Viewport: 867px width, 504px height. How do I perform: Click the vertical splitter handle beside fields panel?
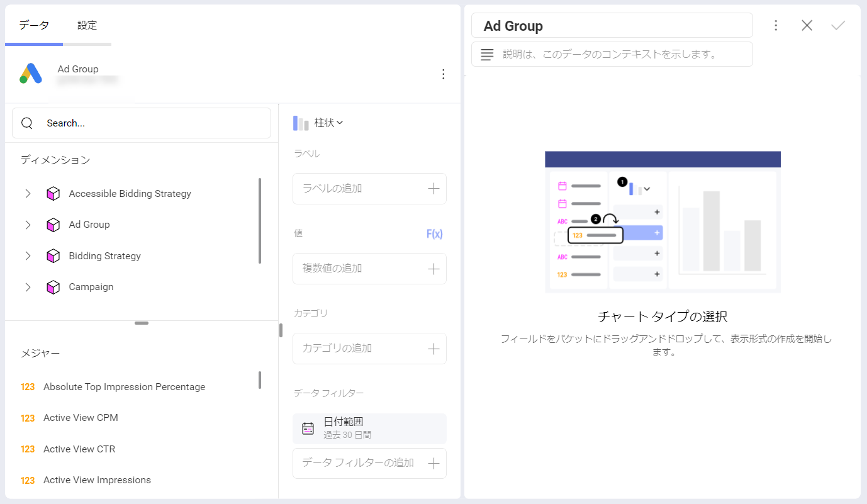(281, 330)
